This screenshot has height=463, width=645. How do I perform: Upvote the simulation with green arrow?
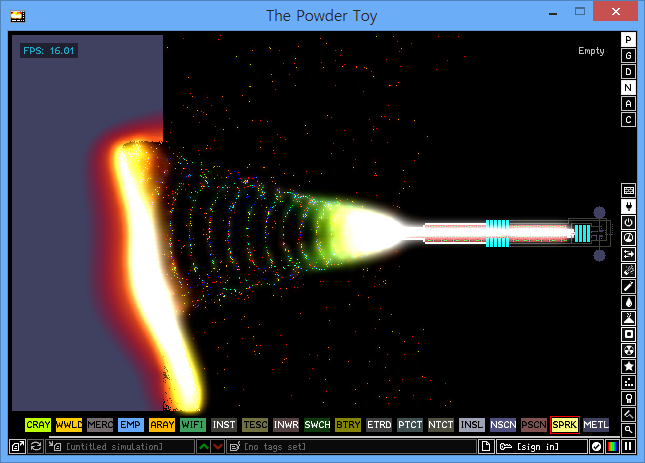204,447
